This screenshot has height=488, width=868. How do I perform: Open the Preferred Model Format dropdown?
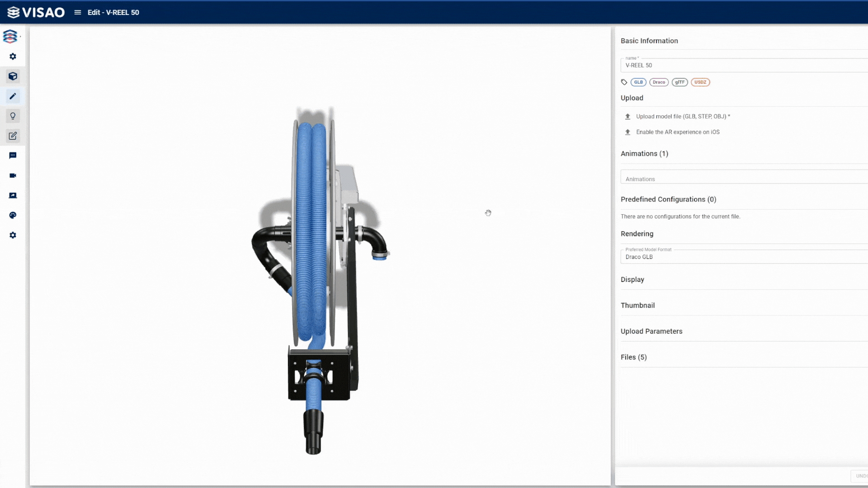click(x=743, y=257)
